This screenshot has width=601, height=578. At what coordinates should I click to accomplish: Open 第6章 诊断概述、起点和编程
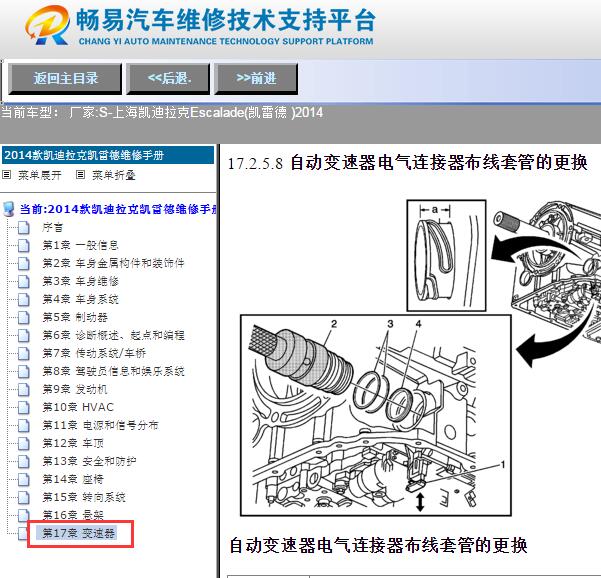(x=113, y=335)
